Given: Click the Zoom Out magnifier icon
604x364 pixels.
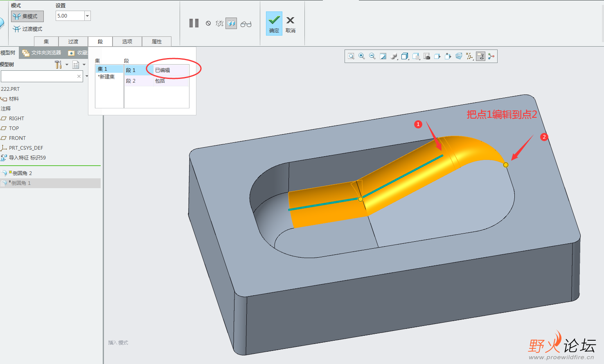Looking at the screenshot, I should tap(372, 56).
